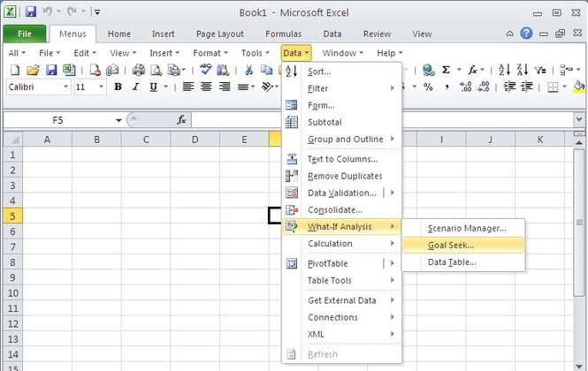
Task: Cut selection with the scissors icon
Action: (x=248, y=70)
